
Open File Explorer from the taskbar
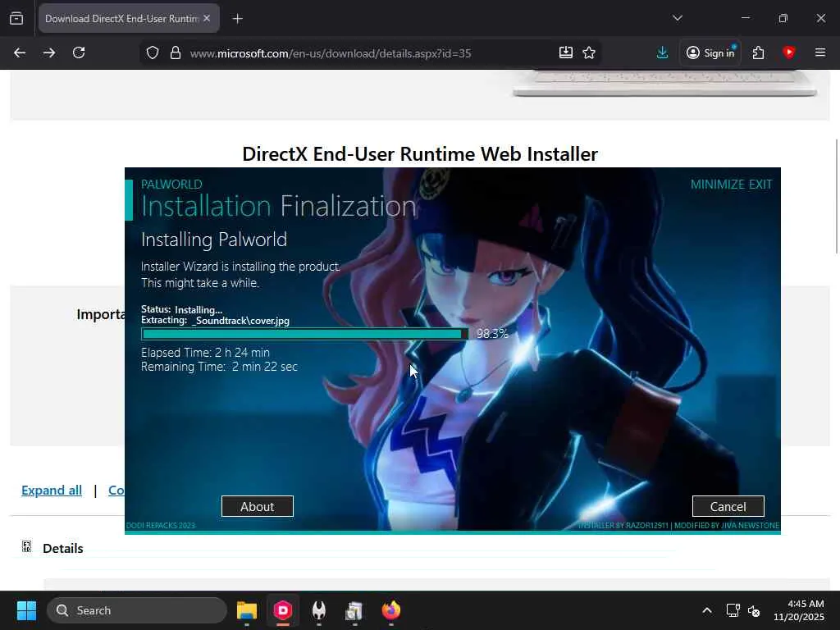coord(247,610)
